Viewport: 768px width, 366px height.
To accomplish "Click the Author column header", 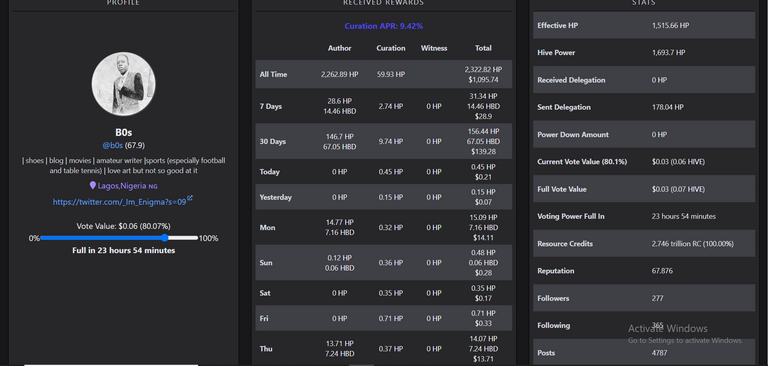I will [x=339, y=49].
